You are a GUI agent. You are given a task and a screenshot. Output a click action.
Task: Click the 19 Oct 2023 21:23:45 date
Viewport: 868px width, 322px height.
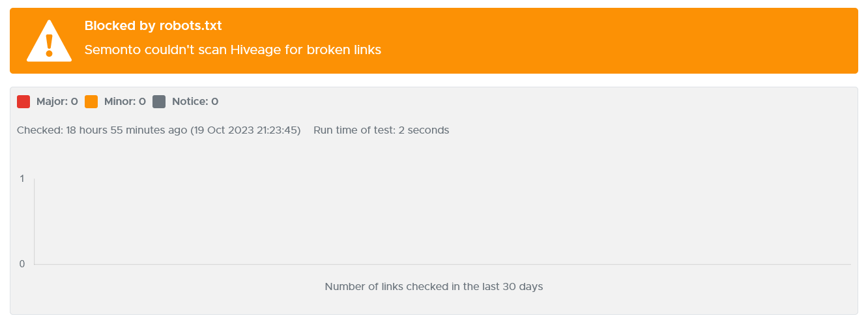245,130
